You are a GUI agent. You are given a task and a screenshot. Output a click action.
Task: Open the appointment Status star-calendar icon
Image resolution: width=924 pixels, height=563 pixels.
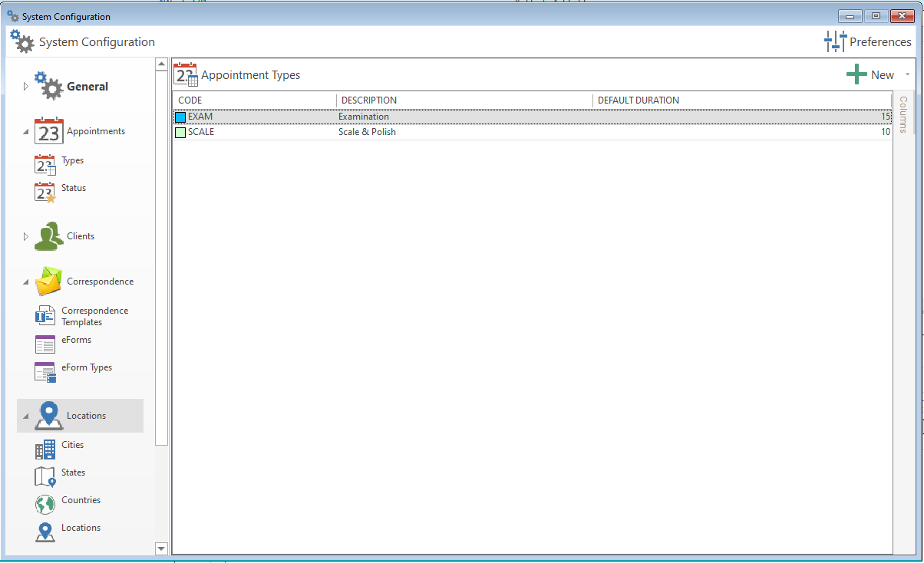pyautogui.click(x=45, y=192)
